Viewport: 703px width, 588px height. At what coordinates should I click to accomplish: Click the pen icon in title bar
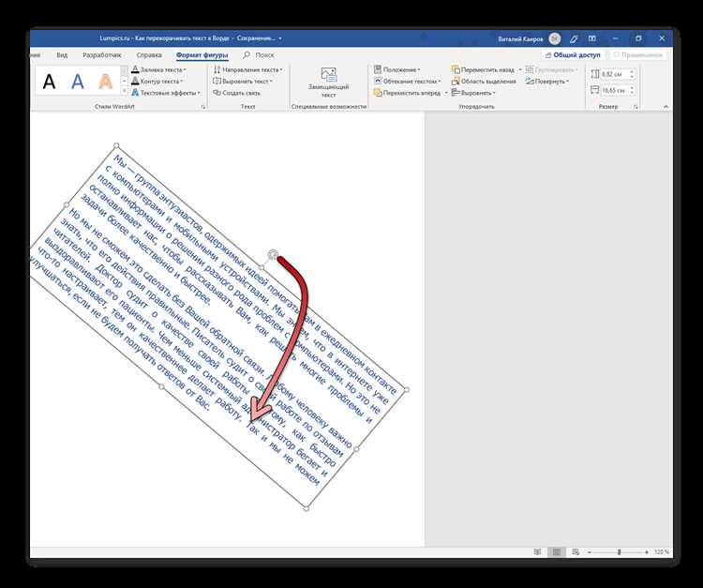574,39
